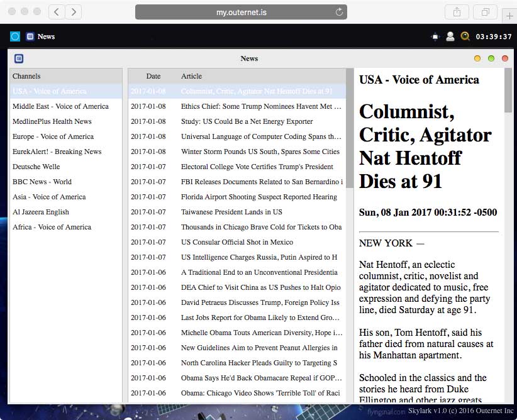Open article Universal Language of Computer Coding
The height and width of the screenshot is (420, 517).
pos(236,136)
